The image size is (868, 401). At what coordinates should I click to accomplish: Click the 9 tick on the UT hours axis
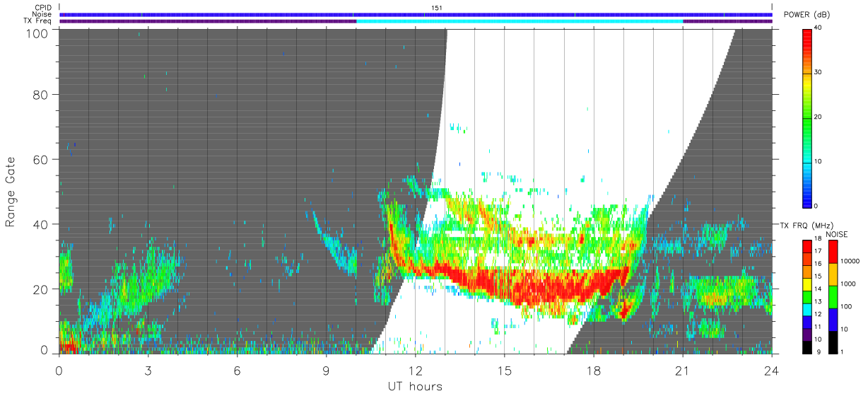pyautogui.click(x=327, y=370)
